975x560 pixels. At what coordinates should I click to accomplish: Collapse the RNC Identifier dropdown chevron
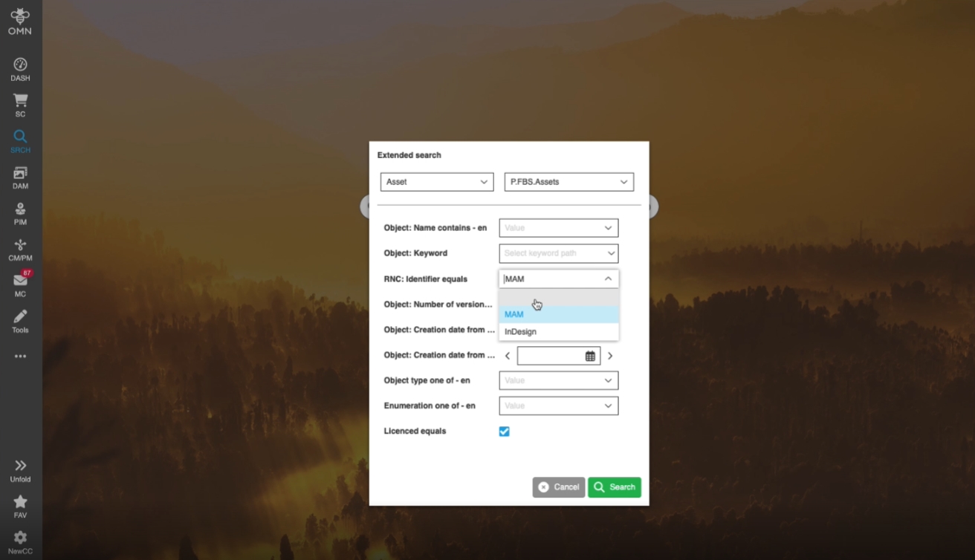pos(608,279)
